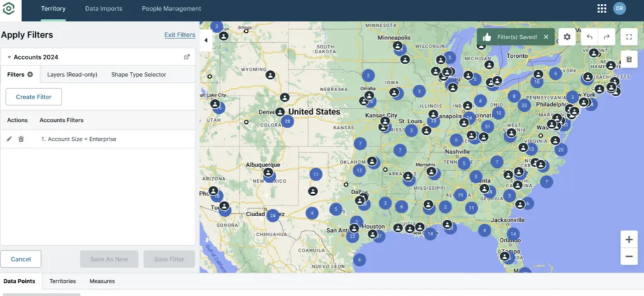
Task: Select cluster marker 20 off Virginia coast
Action: [561, 150]
